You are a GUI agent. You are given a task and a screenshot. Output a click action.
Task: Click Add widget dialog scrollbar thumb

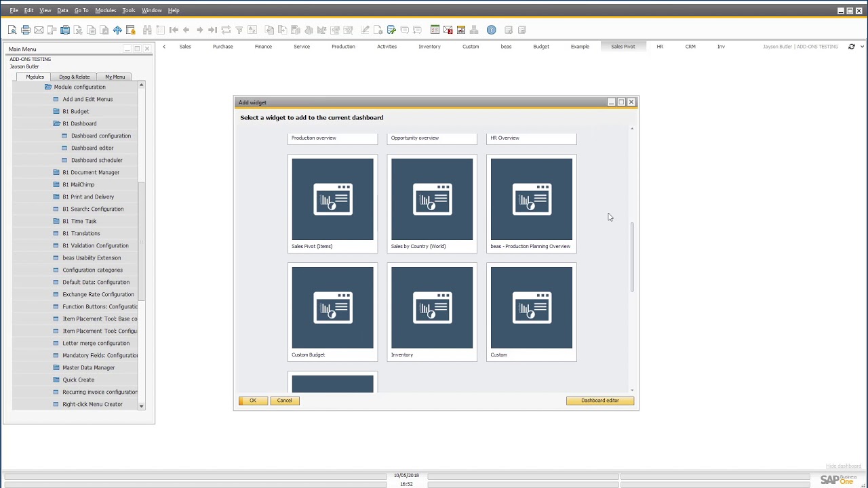pos(632,258)
